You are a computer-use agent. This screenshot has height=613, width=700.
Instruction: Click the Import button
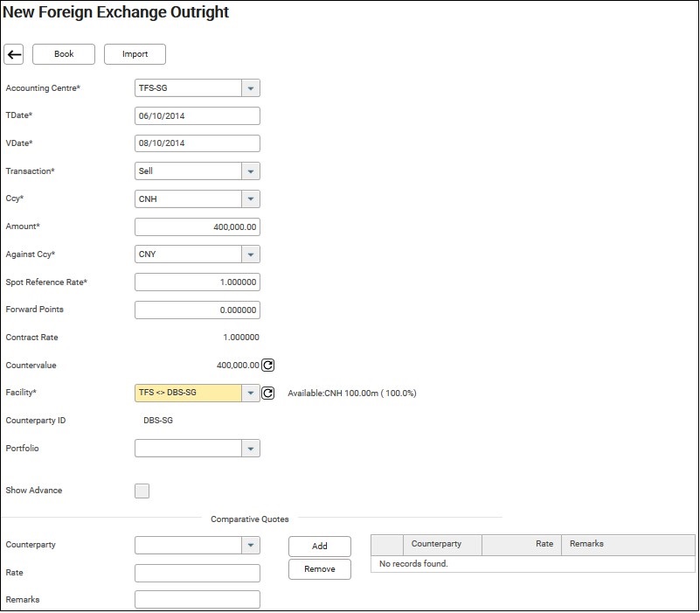[135, 54]
